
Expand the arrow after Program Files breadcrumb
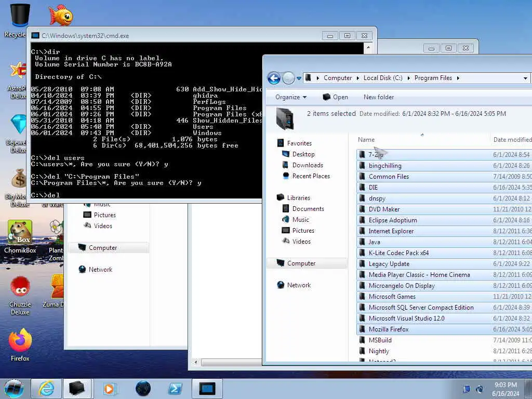pyautogui.click(x=458, y=78)
